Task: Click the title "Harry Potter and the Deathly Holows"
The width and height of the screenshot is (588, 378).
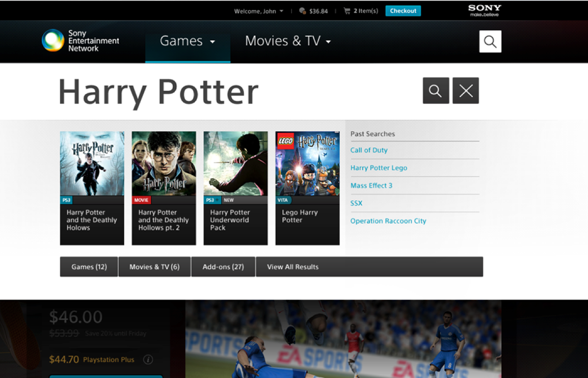Action: (92, 220)
